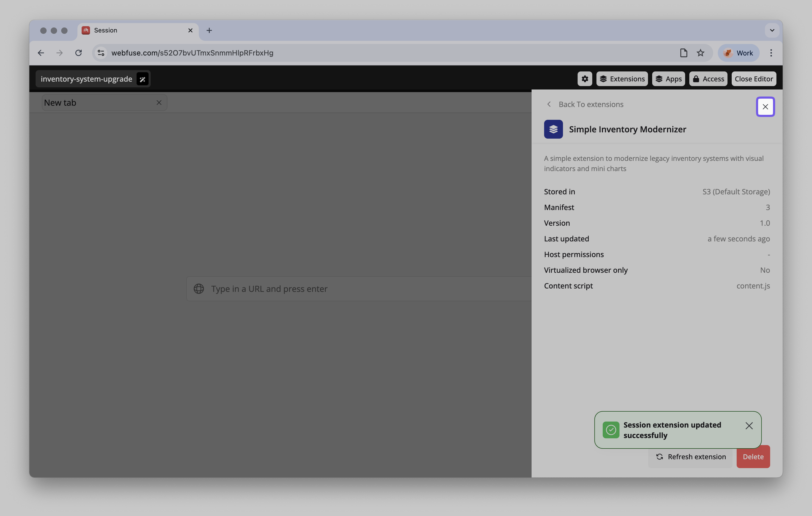Bookmark the page with the star icon
812x516 pixels.
click(x=701, y=53)
